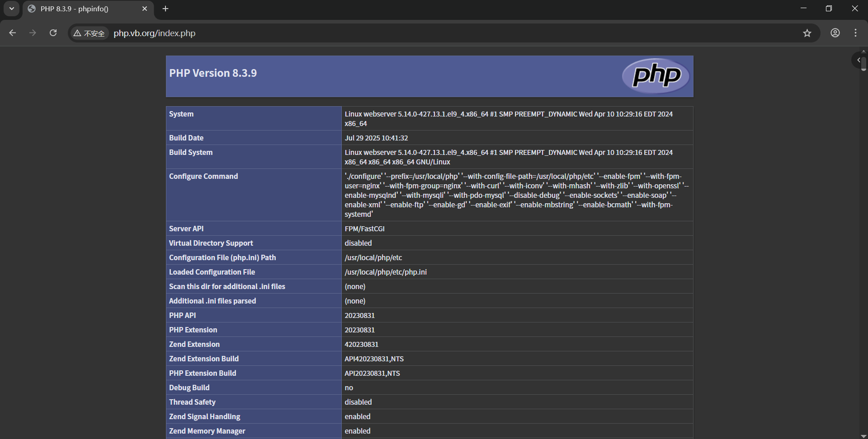The height and width of the screenshot is (439, 868).
Task: Reload the phpinfo page
Action: coord(53,33)
